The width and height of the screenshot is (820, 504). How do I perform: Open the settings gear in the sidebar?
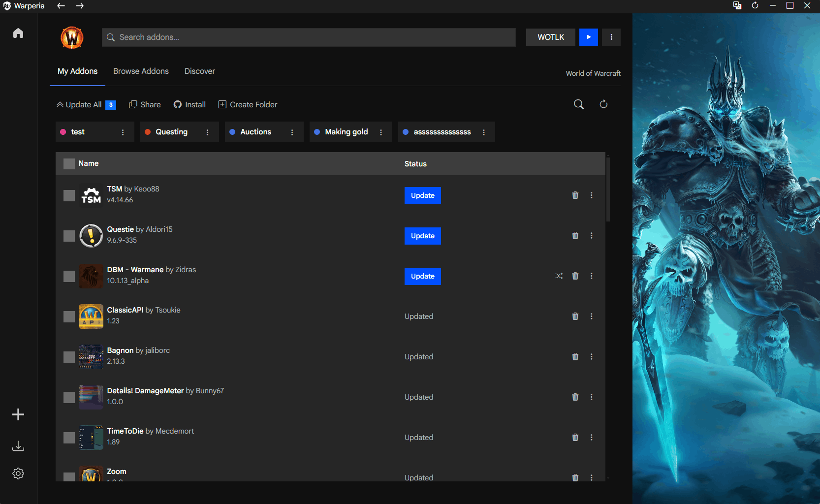click(x=18, y=473)
